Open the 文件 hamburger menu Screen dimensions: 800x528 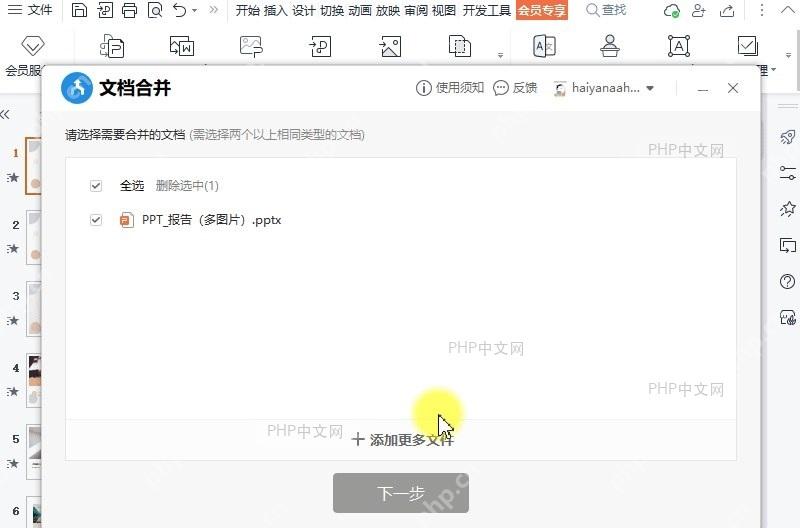pyautogui.click(x=30, y=10)
